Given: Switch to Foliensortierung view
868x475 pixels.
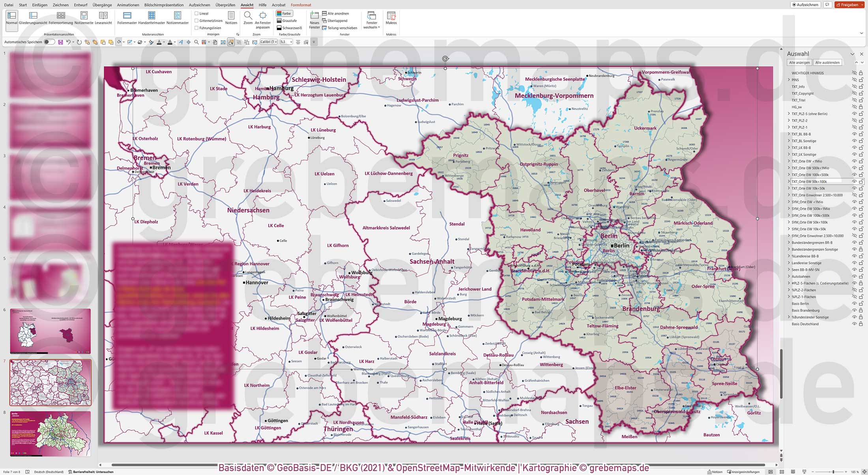Looking at the screenshot, I should [61, 18].
